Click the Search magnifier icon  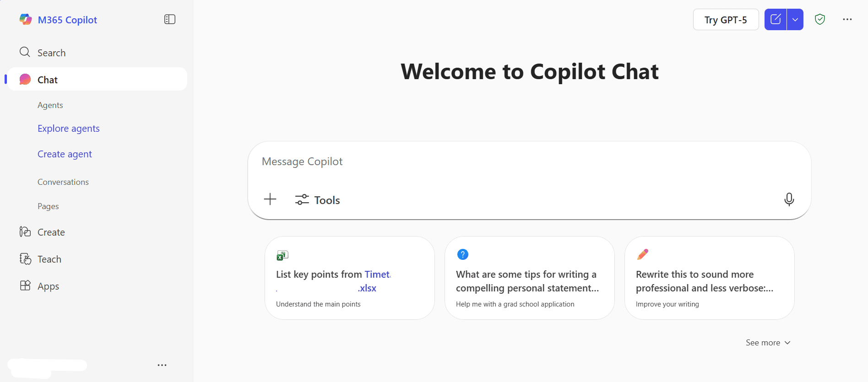[x=25, y=52]
